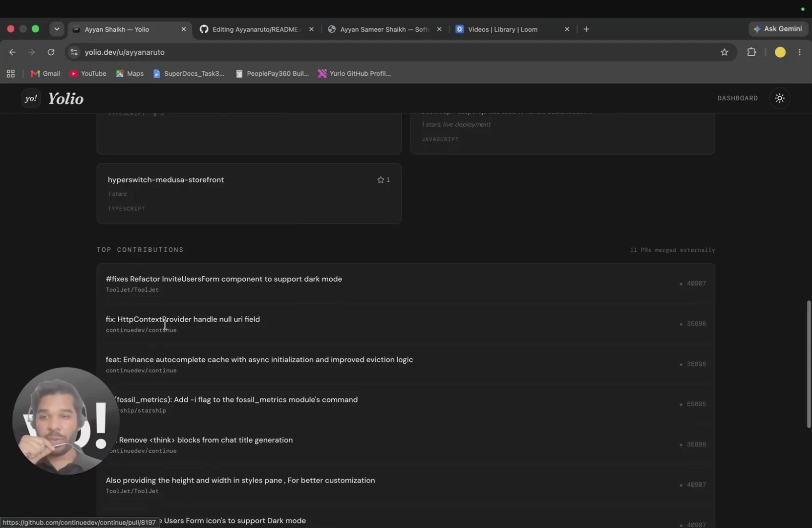Screen dimensions: 812x528
Task: Close the Videos | Library | Loom tab
Action: click(567, 29)
